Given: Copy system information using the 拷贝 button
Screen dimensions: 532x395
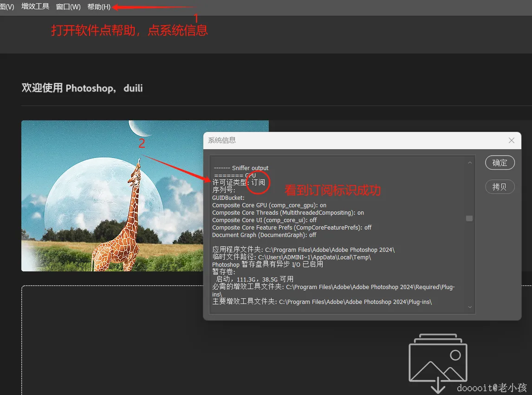Looking at the screenshot, I should [500, 186].
